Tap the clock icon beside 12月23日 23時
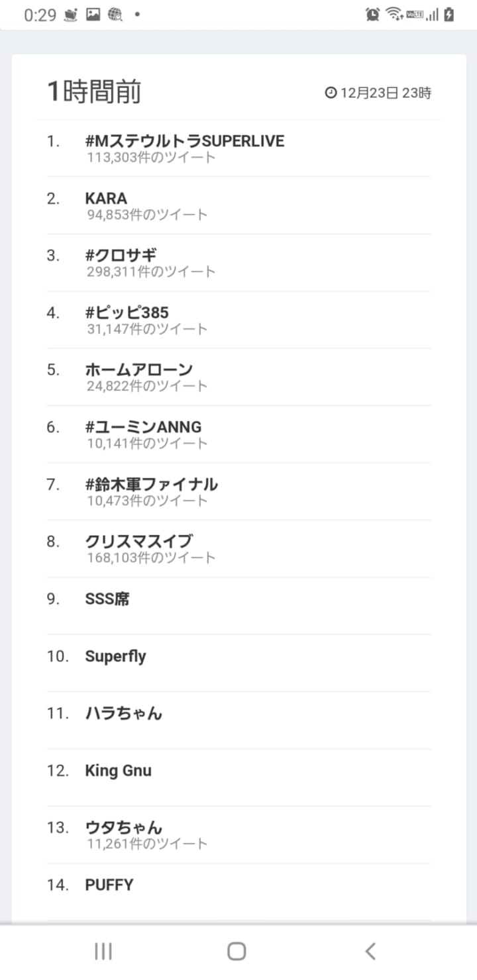This screenshot has width=477, height=980. click(x=331, y=93)
